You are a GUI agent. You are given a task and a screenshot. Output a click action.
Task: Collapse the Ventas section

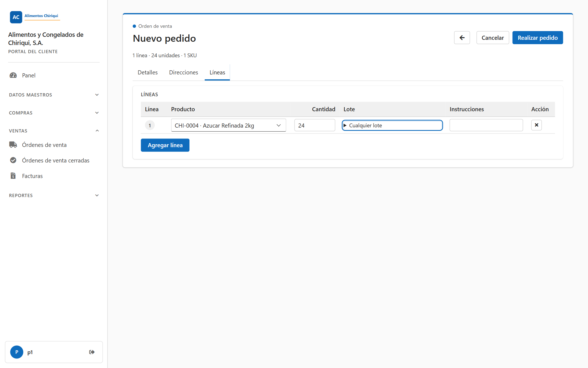[x=54, y=131]
